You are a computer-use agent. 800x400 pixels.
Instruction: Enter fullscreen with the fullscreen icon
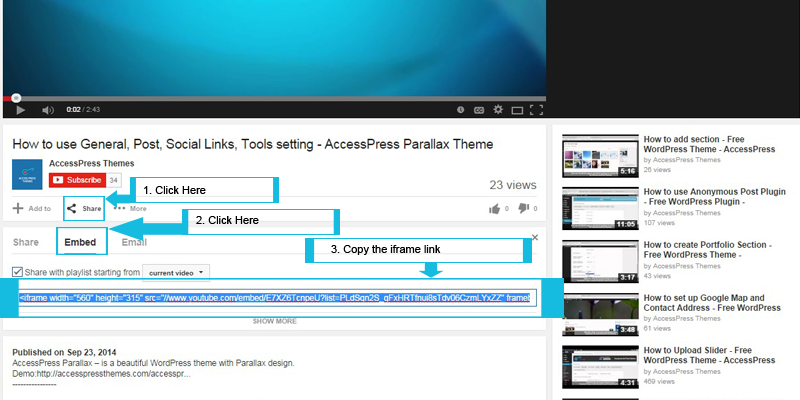[536, 110]
